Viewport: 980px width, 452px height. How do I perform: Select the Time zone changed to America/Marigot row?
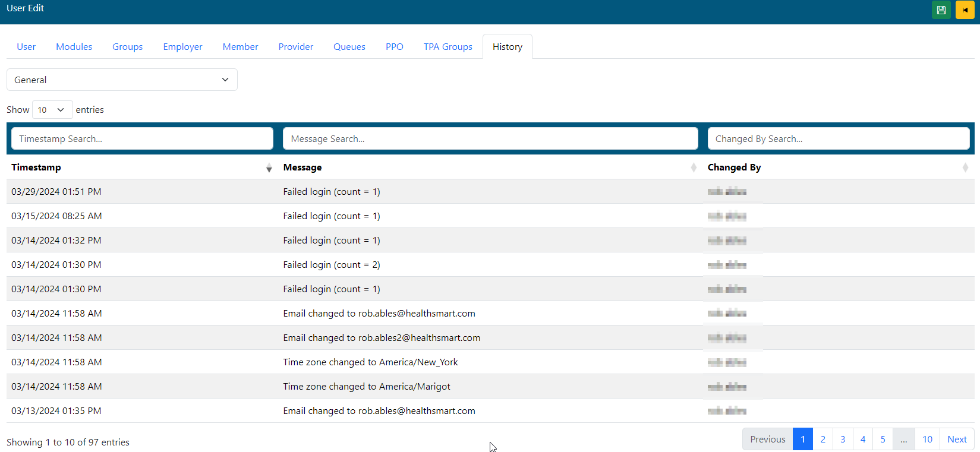pyautogui.click(x=366, y=387)
